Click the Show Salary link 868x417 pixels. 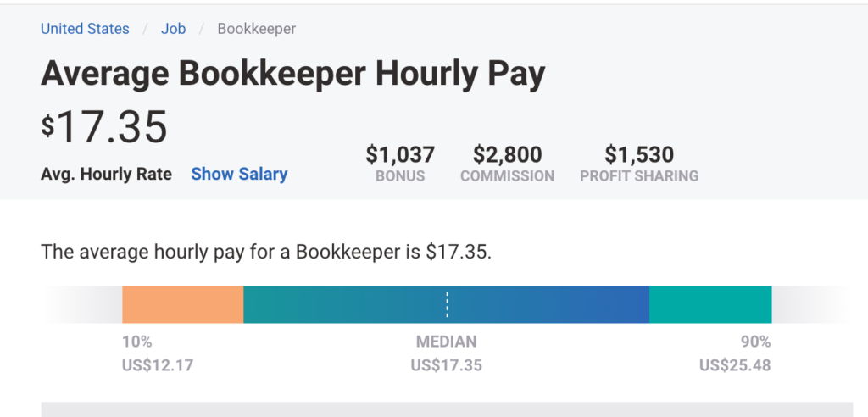click(239, 174)
